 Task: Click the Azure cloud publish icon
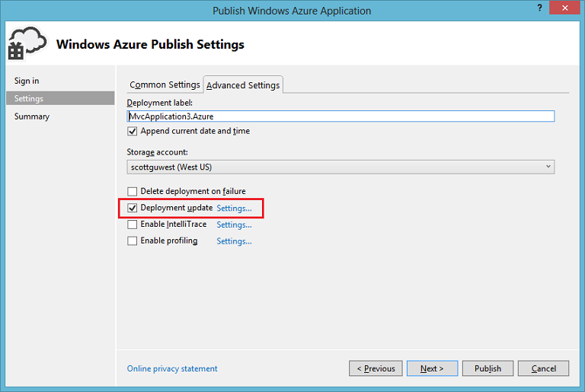[27, 43]
